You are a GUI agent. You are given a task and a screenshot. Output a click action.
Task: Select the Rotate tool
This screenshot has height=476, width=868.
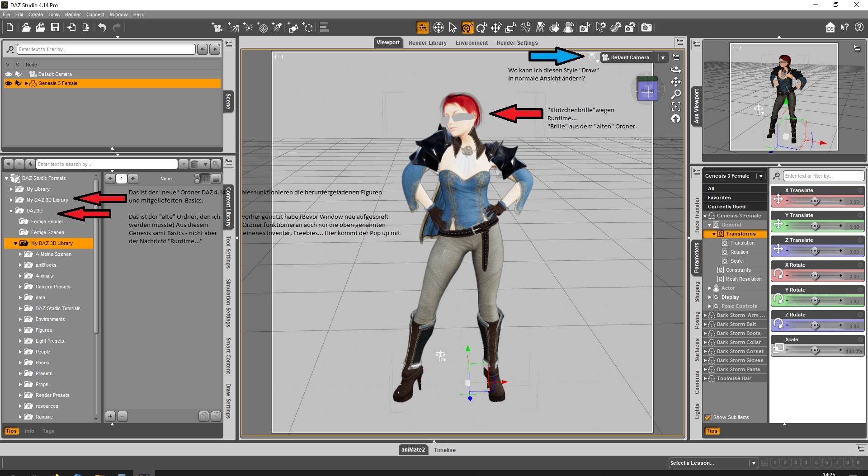[482, 28]
